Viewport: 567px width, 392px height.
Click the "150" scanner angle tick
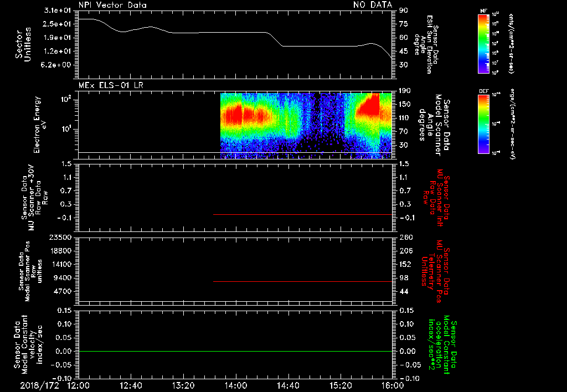[x=405, y=105]
